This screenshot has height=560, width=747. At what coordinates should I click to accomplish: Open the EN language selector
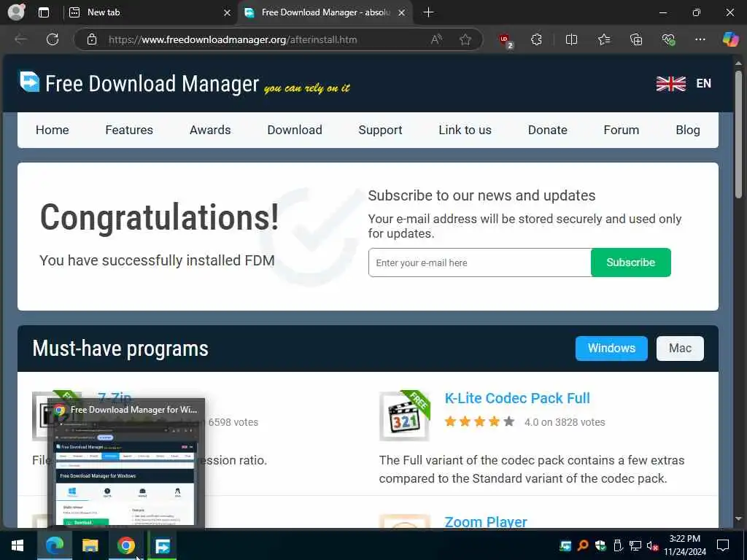683,83
